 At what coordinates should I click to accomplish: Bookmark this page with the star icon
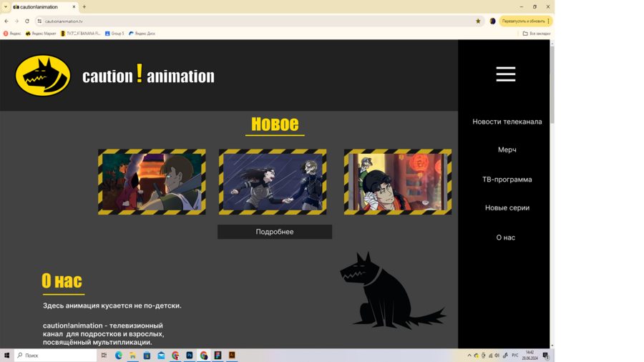click(x=478, y=21)
